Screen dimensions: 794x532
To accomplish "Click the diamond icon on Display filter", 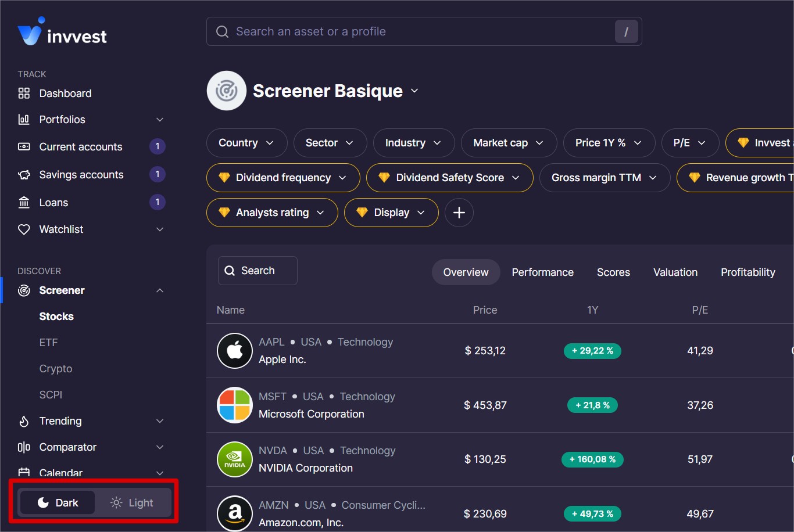I will point(362,213).
